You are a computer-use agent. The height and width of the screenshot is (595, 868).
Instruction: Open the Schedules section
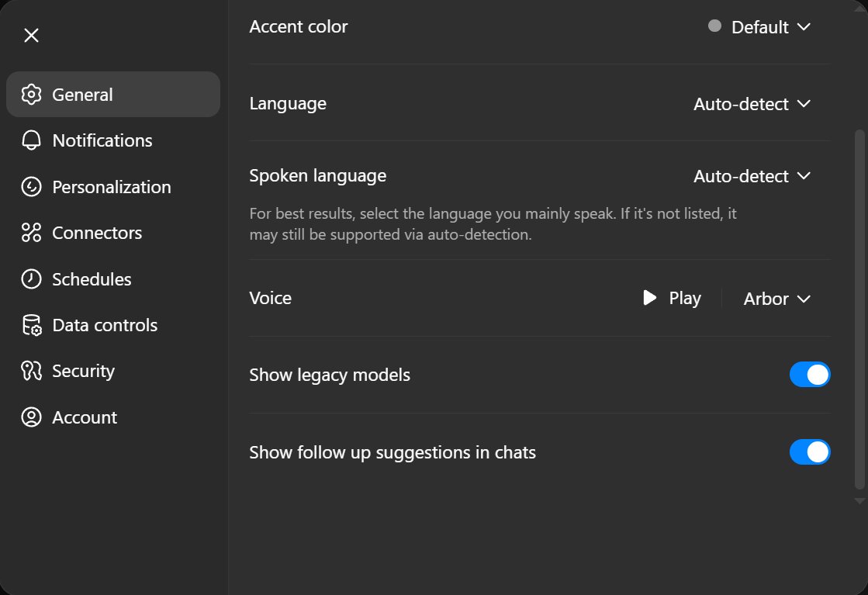[x=113, y=279]
